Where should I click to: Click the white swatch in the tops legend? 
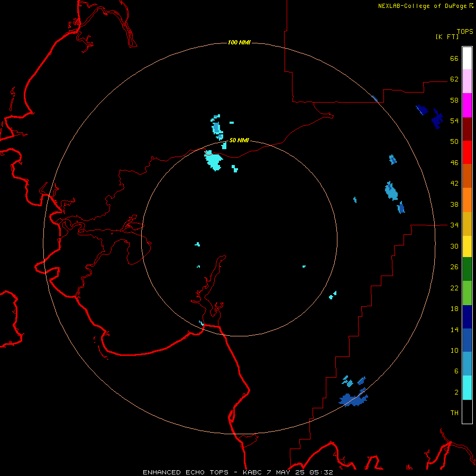[x=467, y=58]
